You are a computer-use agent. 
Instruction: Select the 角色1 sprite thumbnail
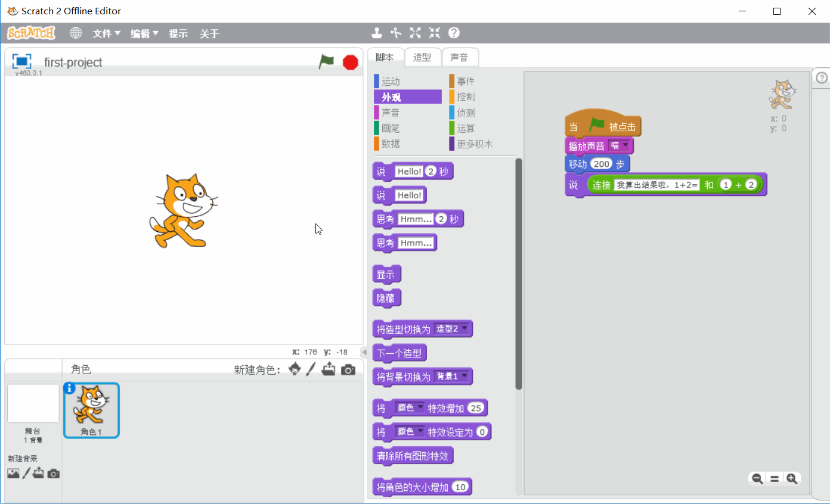pyautogui.click(x=91, y=410)
